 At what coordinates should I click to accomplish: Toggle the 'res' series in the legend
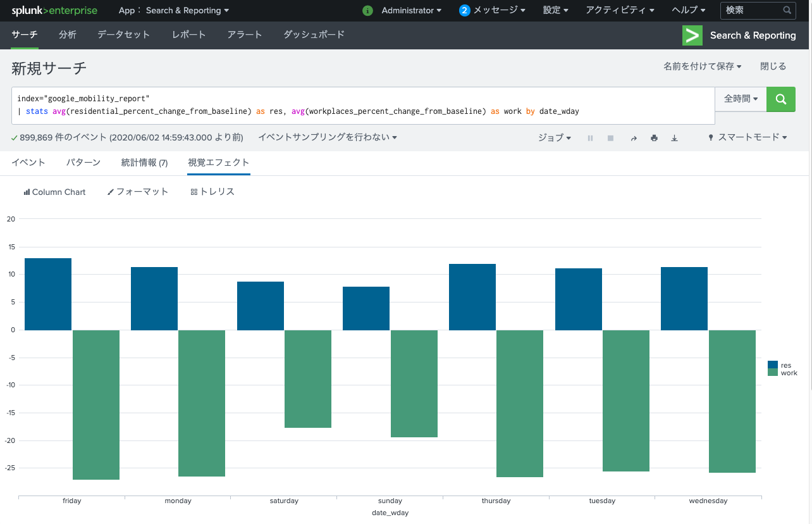tap(786, 366)
